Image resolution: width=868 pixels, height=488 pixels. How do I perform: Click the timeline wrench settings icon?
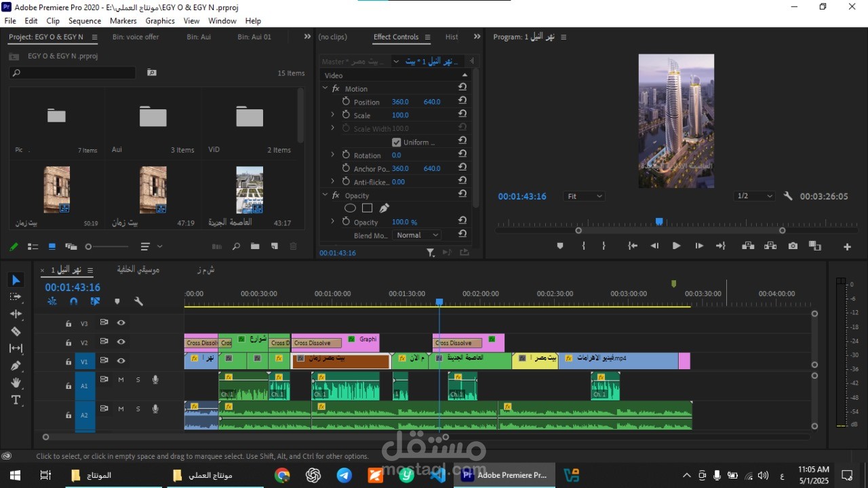[x=138, y=301]
